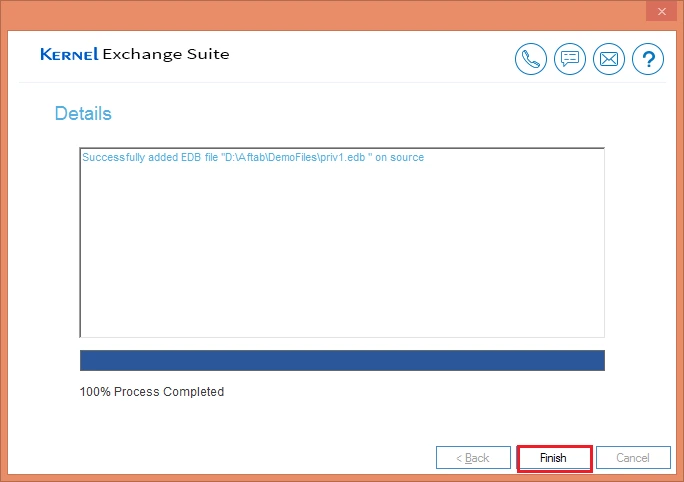
Task: Click the completed blue progress bar
Action: pyautogui.click(x=342, y=360)
